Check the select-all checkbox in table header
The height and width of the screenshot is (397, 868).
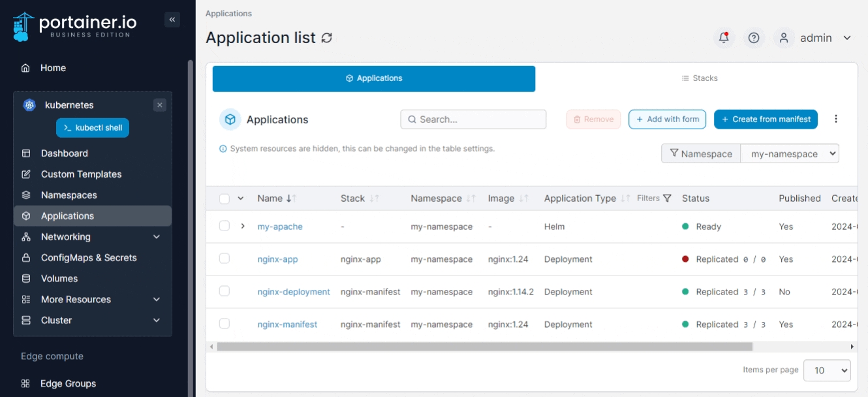pos(225,198)
